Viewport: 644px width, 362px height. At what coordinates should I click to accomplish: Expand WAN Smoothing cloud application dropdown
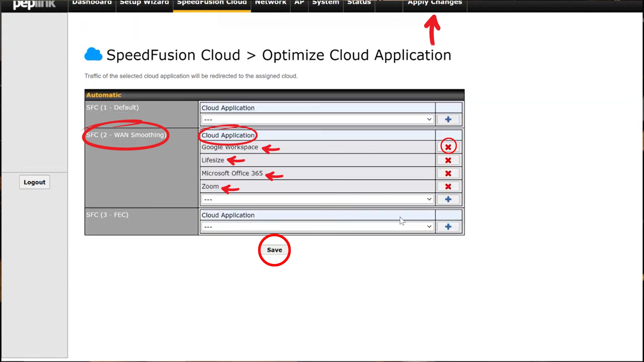(x=317, y=199)
